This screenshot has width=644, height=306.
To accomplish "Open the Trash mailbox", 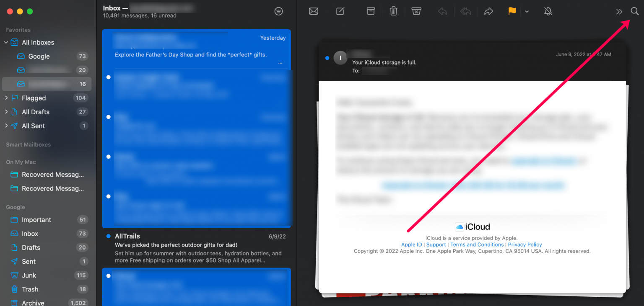I will click(30, 289).
